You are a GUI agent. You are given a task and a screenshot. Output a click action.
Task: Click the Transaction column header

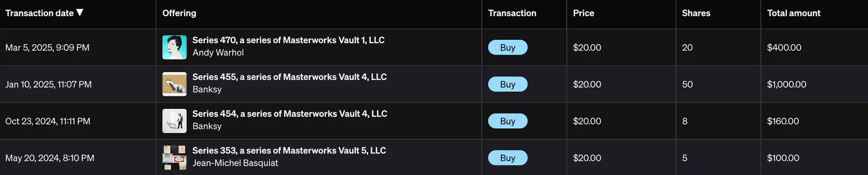(512, 13)
